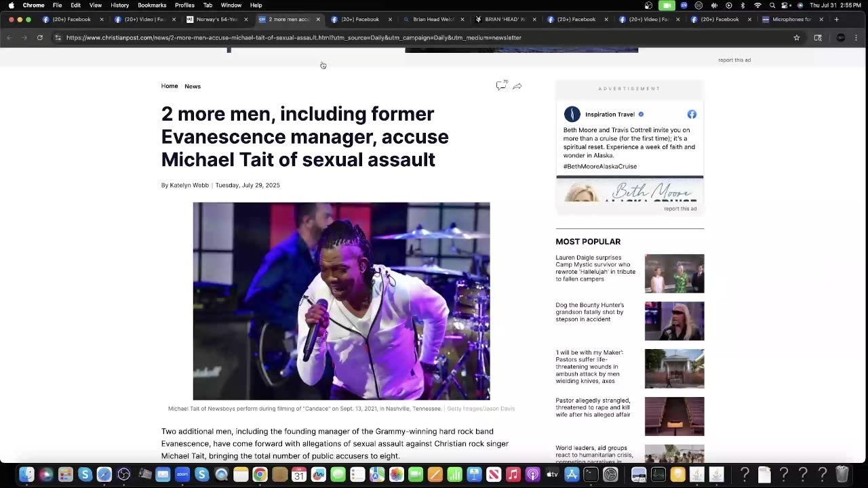Close the '2 more men accuse' tab
Image resolution: width=868 pixels, height=488 pixels.
(318, 20)
